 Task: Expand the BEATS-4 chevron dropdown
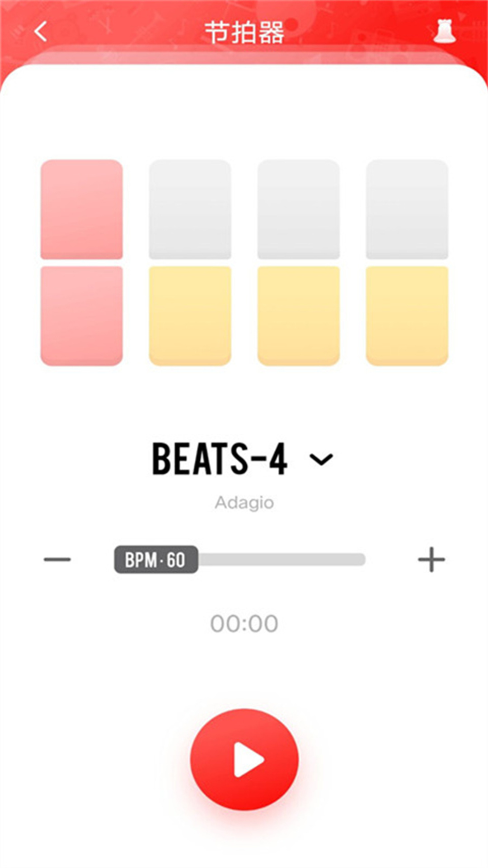click(321, 460)
